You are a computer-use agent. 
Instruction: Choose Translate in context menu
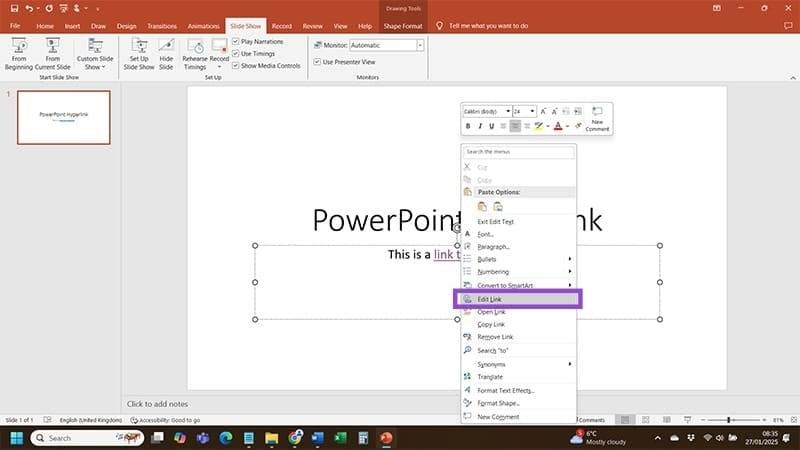tap(518, 377)
